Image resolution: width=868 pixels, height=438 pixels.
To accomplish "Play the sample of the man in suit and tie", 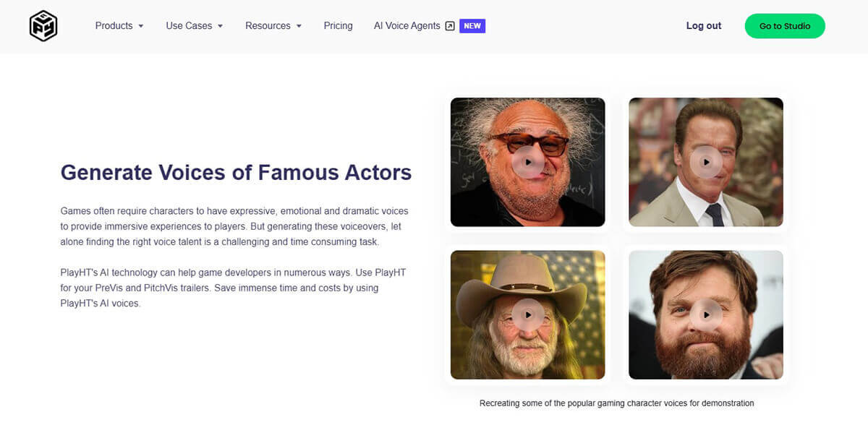I will [706, 162].
